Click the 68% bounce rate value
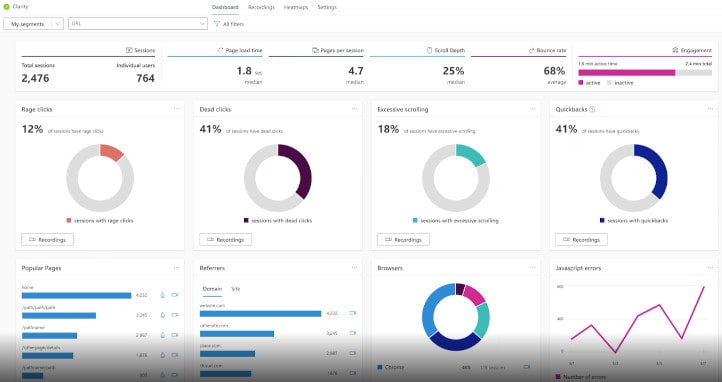 coord(554,71)
